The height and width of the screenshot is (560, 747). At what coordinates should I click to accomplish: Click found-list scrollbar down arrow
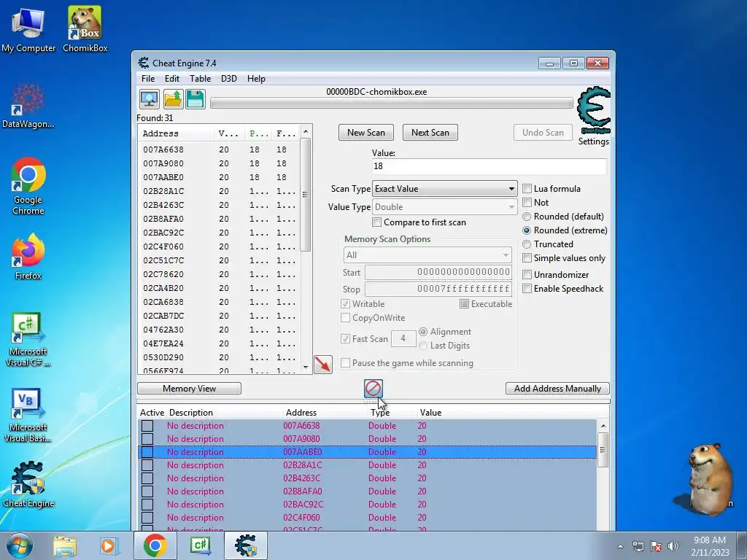(306, 367)
